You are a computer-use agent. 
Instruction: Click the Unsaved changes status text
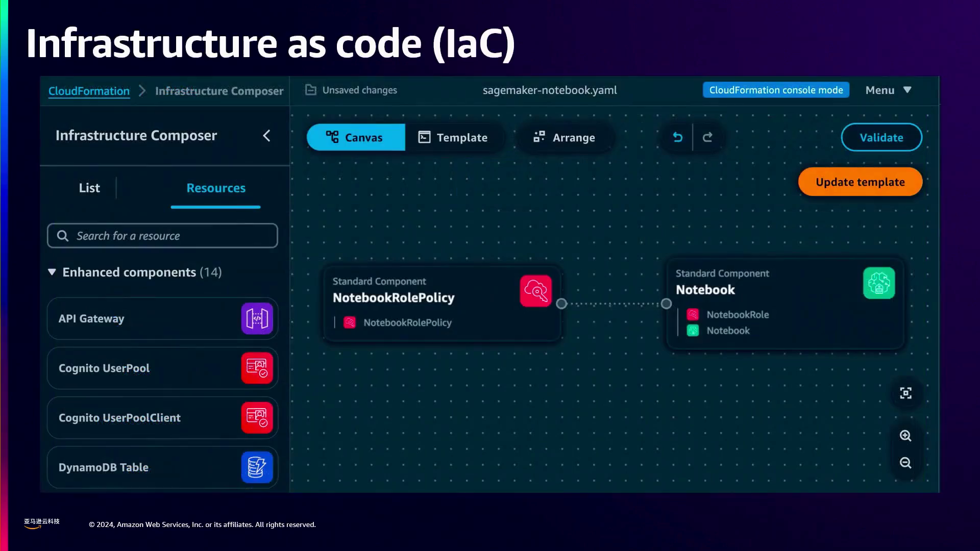[359, 90]
